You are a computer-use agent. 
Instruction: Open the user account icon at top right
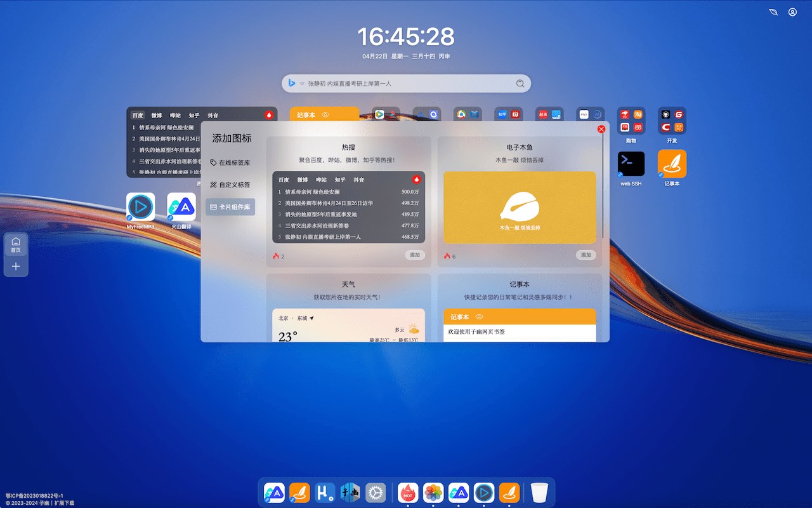(x=792, y=12)
